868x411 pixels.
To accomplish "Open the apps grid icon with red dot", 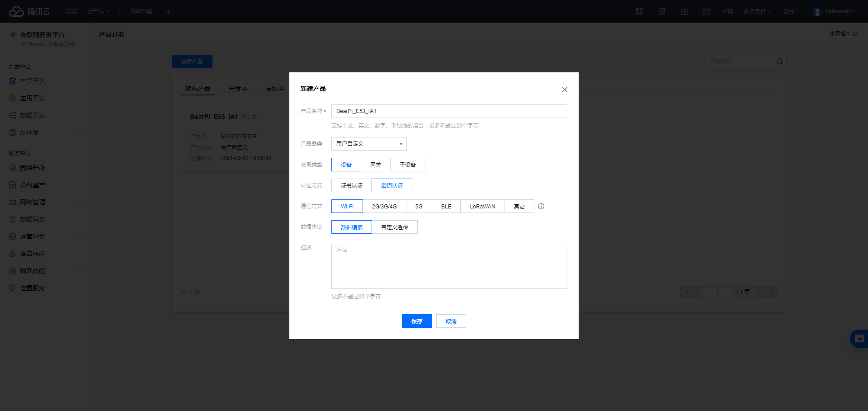I will coord(639,11).
